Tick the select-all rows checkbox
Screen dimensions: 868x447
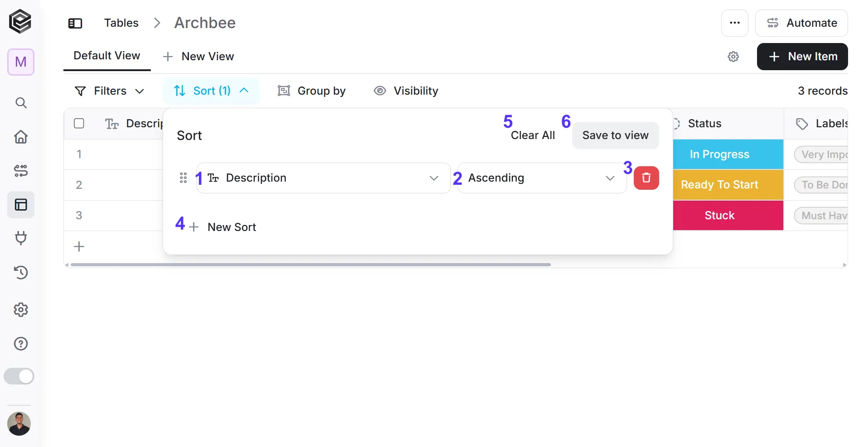[x=79, y=124]
